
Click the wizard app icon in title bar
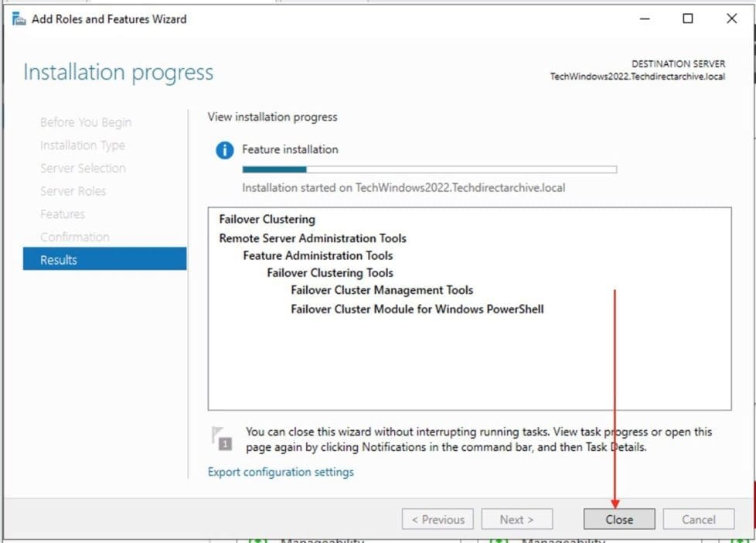pyautogui.click(x=19, y=19)
